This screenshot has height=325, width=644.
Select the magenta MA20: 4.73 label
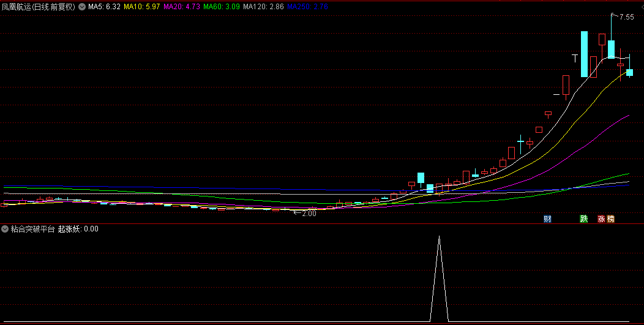[x=182, y=7]
